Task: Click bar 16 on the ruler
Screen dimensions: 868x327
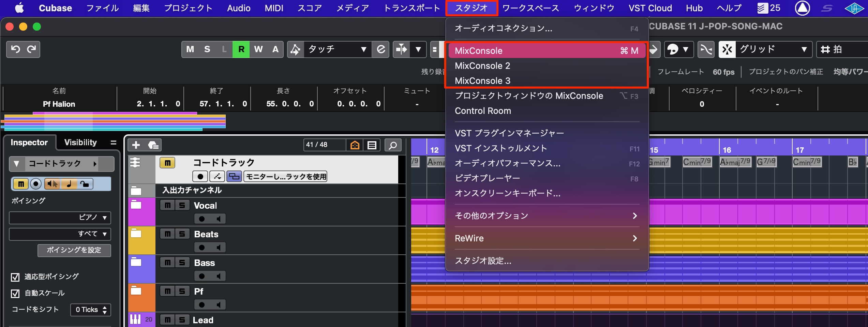Action: [727, 150]
